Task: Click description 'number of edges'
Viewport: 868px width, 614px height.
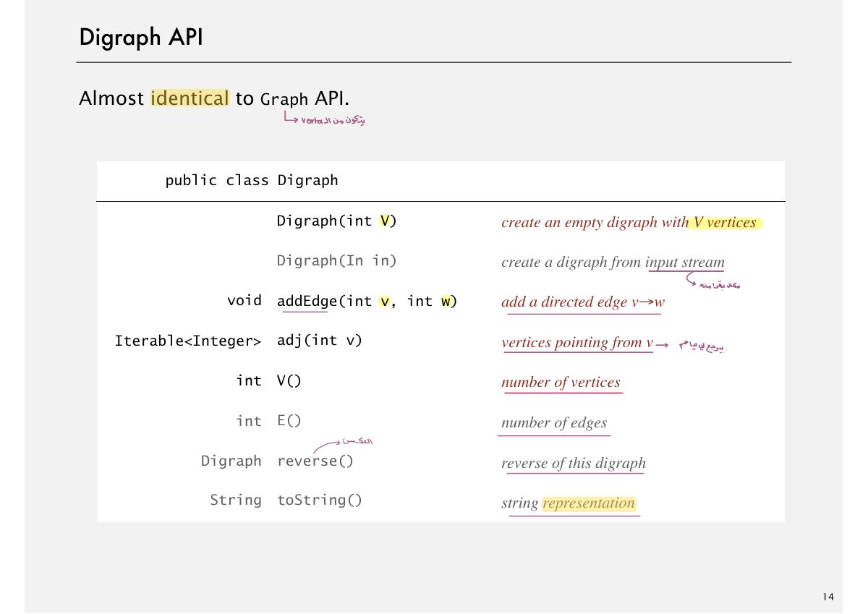Action: (x=554, y=423)
